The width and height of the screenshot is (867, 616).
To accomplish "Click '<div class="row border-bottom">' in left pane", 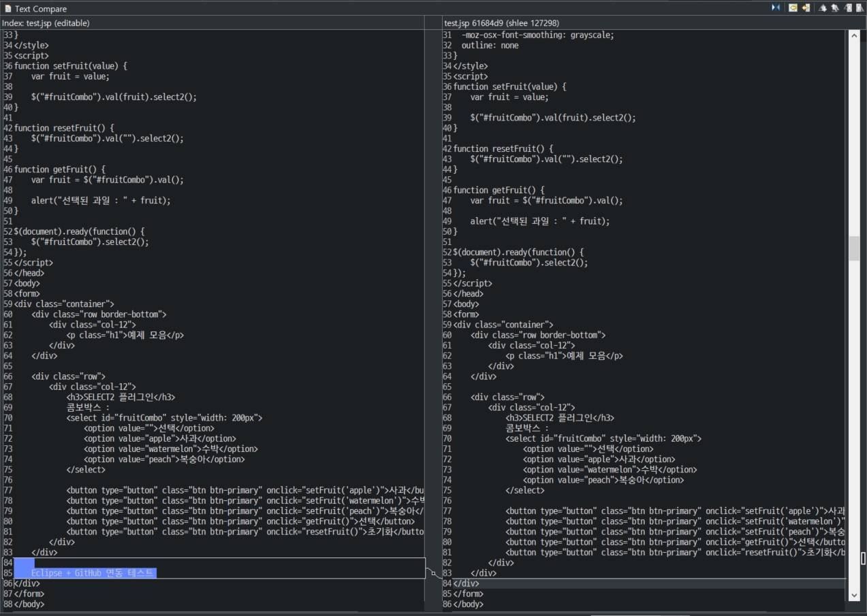I will 99,314.
